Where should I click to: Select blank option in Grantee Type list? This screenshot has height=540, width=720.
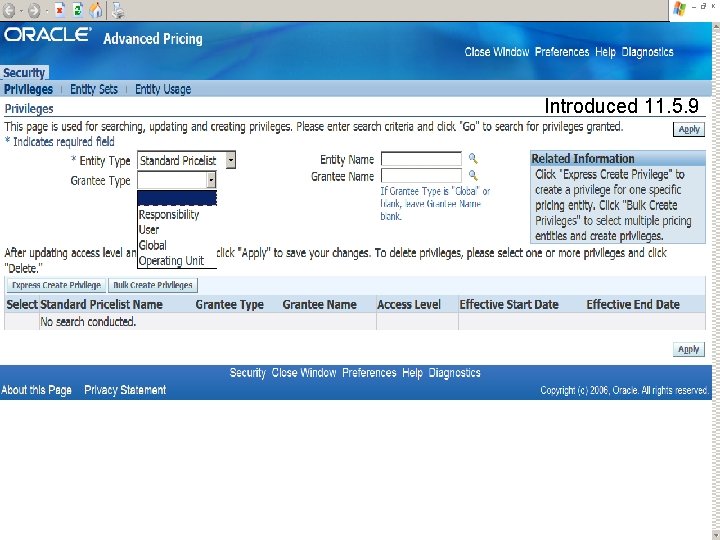pos(177,198)
